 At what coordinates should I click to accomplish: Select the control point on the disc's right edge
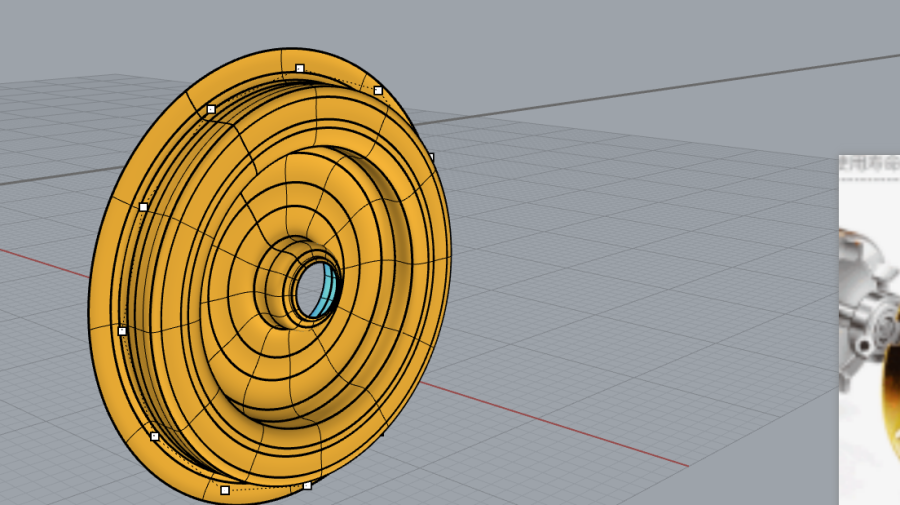[431, 157]
